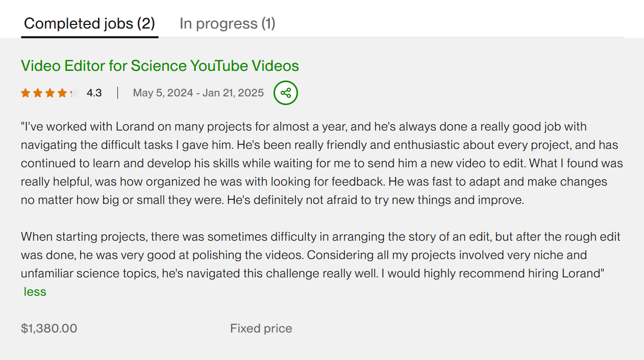Click the Fixed price label

261,328
